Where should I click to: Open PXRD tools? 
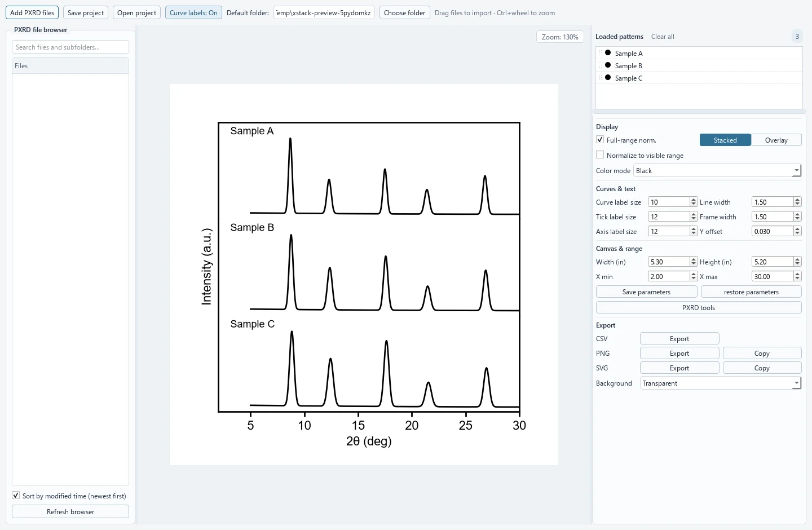tap(699, 307)
